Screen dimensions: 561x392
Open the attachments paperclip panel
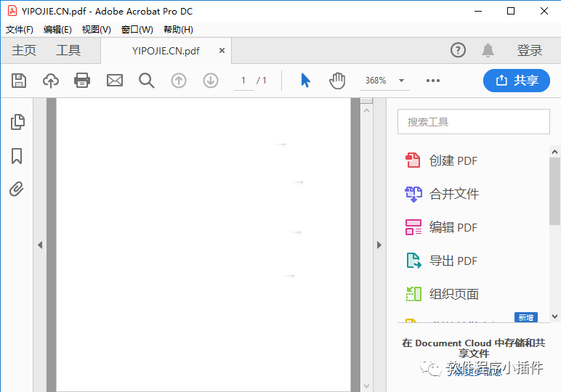(x=17, y=189)
